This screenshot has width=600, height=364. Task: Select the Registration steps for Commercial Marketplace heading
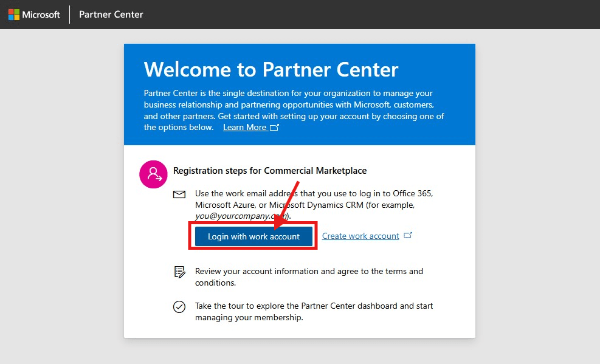pyautogui.click(x=270, y=171)
